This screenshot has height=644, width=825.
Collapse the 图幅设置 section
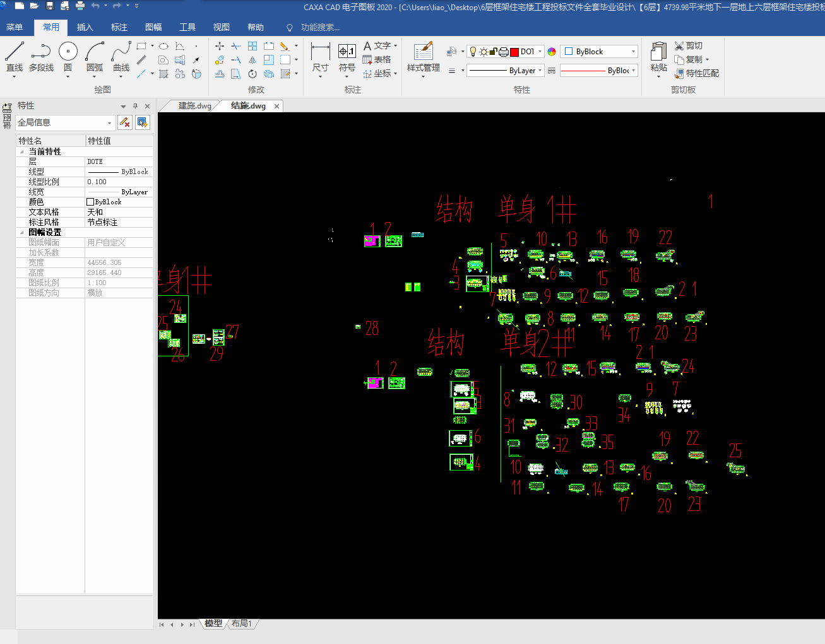22,232
